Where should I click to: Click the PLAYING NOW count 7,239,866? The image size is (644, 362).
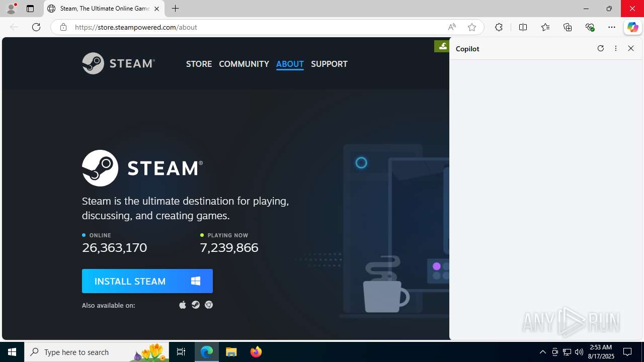tap(229, 247)
